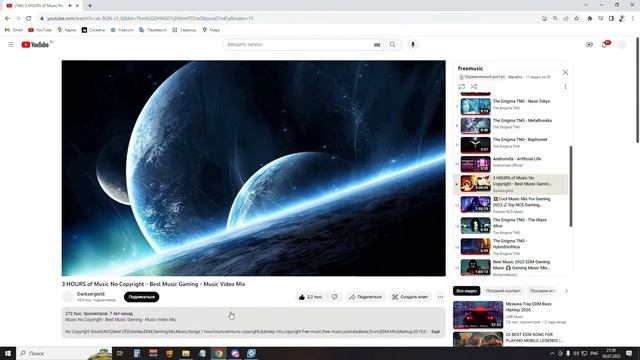Play The Enigma TNG - Neon Tokyo
Image resolution: width=640 pixels, height=360 pixels.
[511, 105]
